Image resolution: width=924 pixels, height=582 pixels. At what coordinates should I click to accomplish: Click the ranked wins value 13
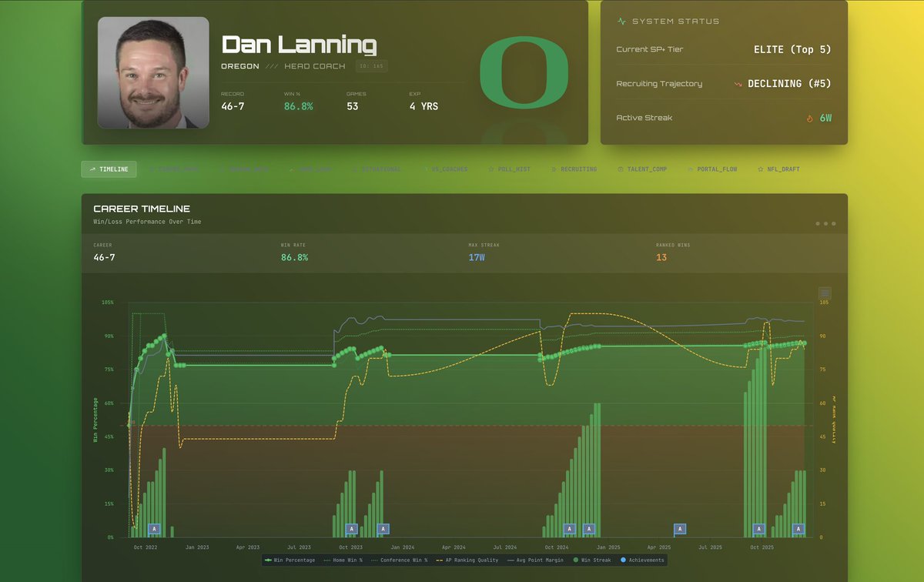tap(661, 257)
